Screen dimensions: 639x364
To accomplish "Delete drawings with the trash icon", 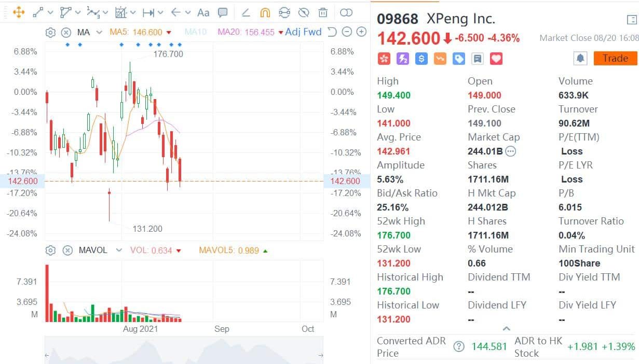I will point(323,12).
